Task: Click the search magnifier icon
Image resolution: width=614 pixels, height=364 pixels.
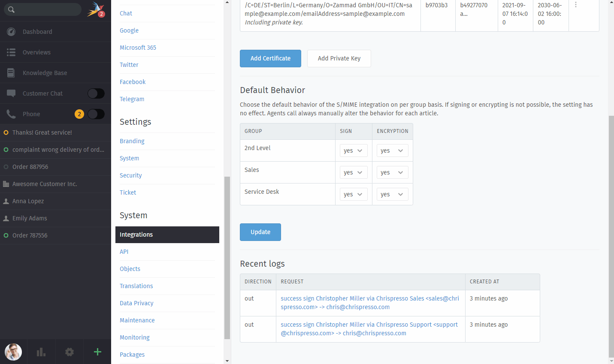Action: pos(11,9)
